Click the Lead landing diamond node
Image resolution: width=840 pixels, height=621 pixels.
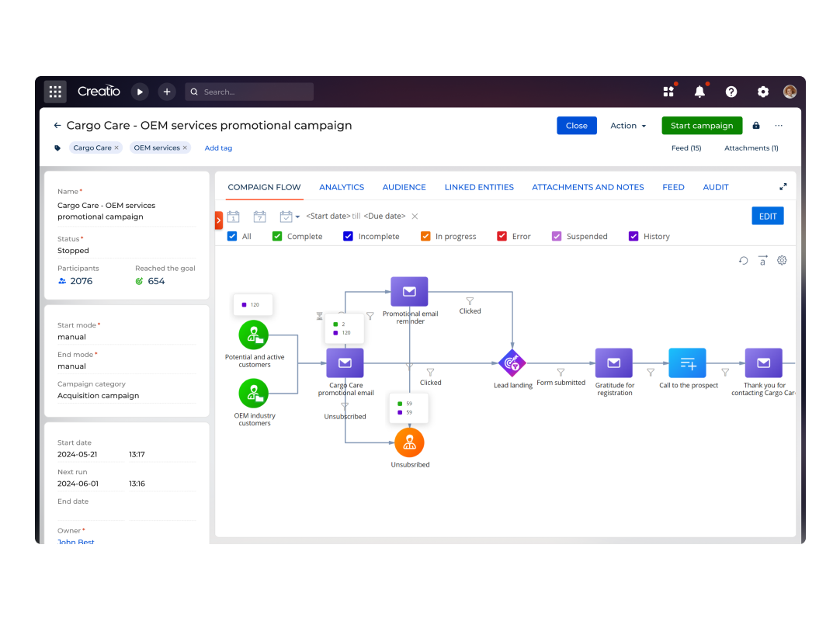(512, 363)
